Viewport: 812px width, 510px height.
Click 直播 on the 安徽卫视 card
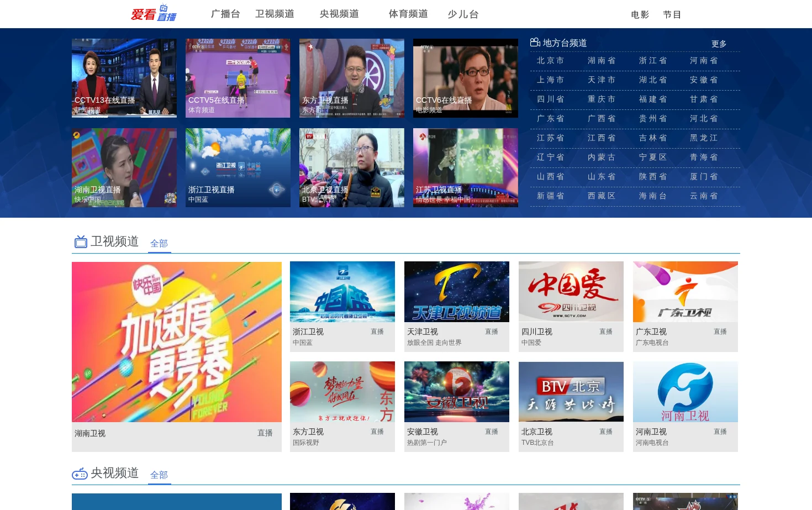(x=492, y=432)
